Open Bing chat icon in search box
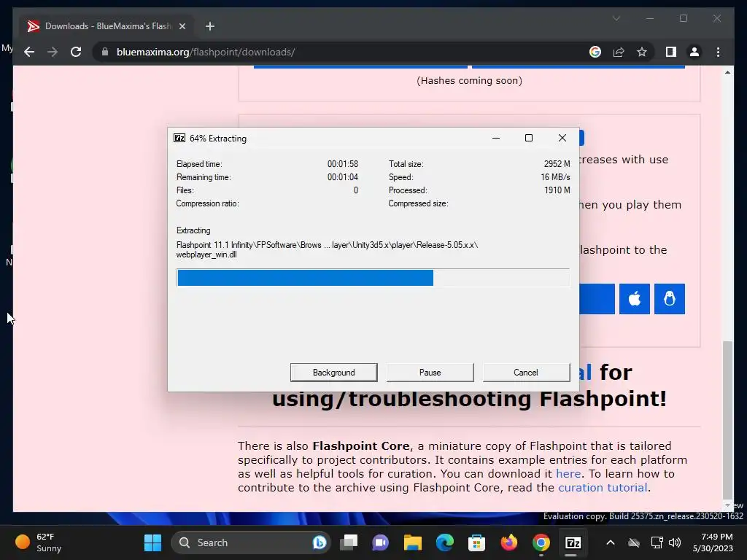This screenshot has width=747, height=560. 320,542
